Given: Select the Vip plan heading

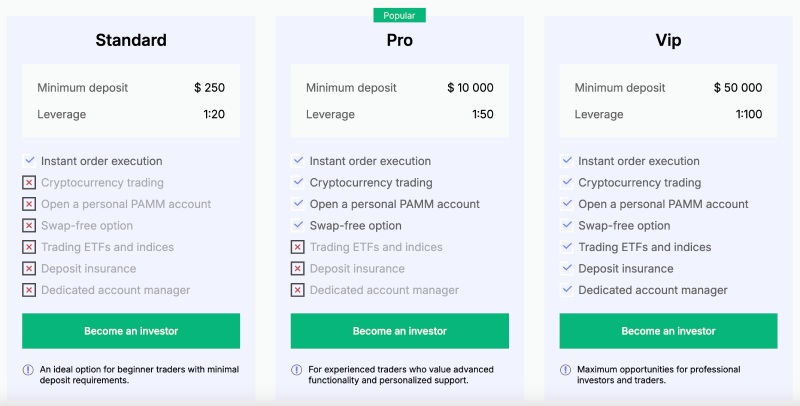Looking at the screenshot, I should (668, 41).
